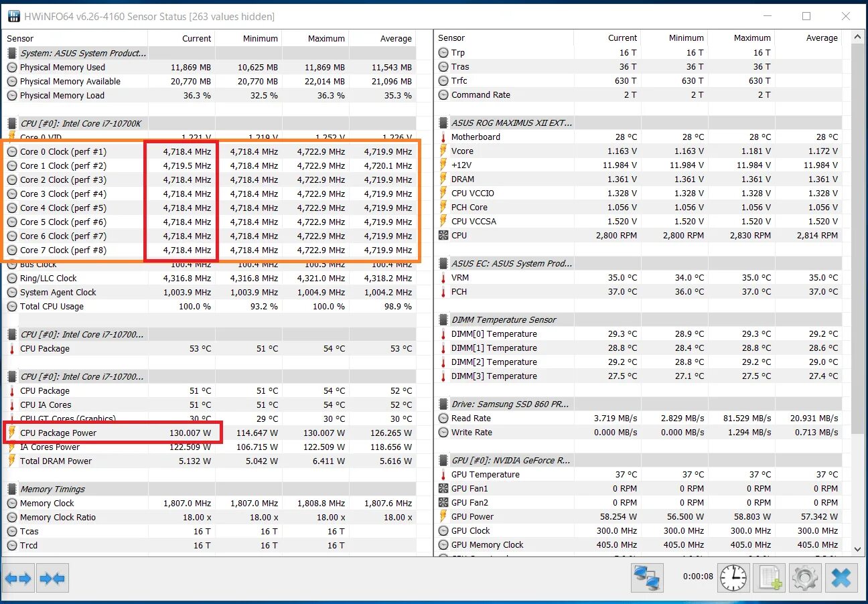Click the Sensor column header in right panel

point(504,38)
